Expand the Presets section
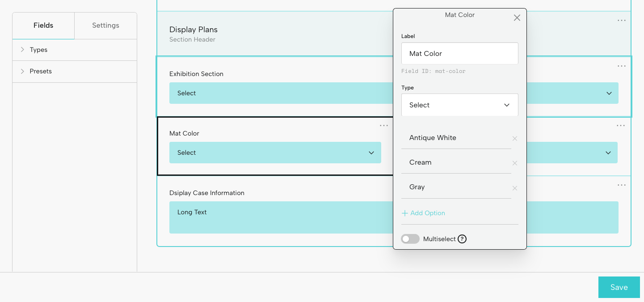Viewport: 644px width, 302px height. (x=41, y=71)
